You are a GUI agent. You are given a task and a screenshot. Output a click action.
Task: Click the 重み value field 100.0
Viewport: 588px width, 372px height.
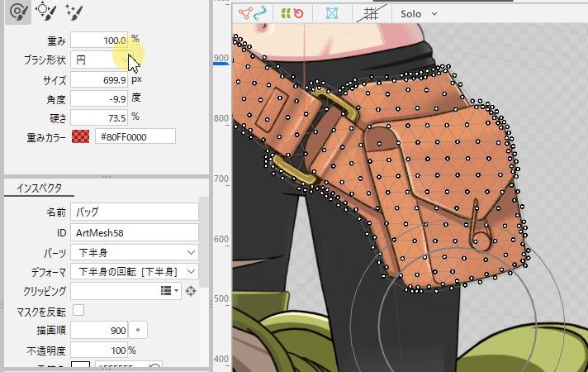click(x=99, y=41)
